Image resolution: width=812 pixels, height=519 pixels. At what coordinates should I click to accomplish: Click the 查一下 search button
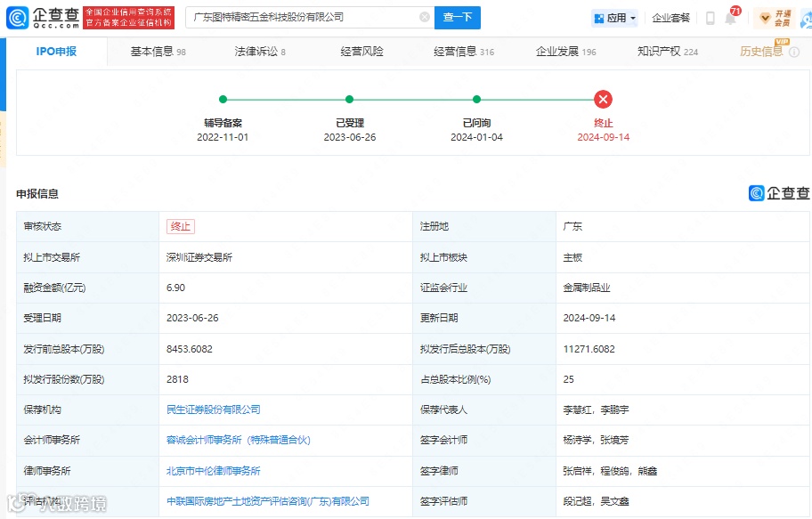coord(458,18)
